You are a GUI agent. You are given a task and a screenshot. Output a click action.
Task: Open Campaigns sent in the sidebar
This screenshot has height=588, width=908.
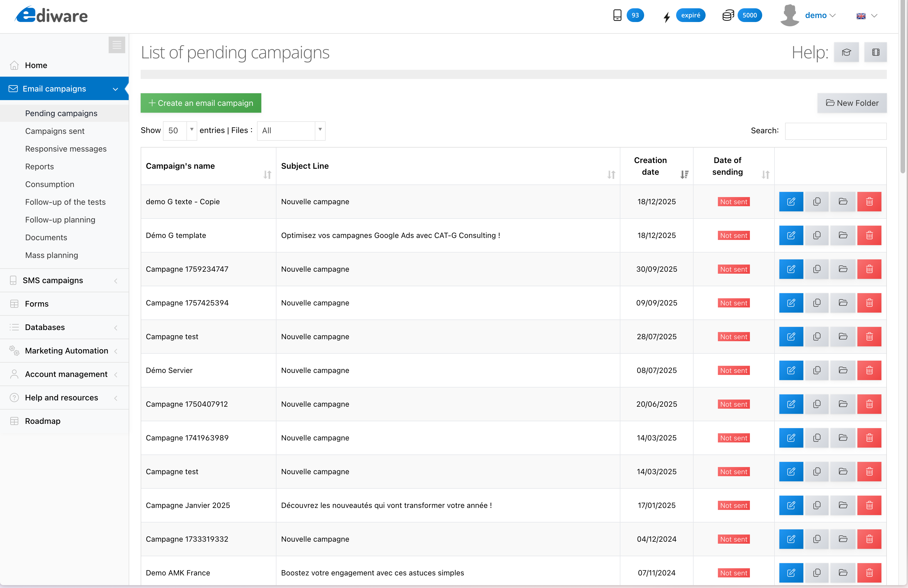[55, 131]
